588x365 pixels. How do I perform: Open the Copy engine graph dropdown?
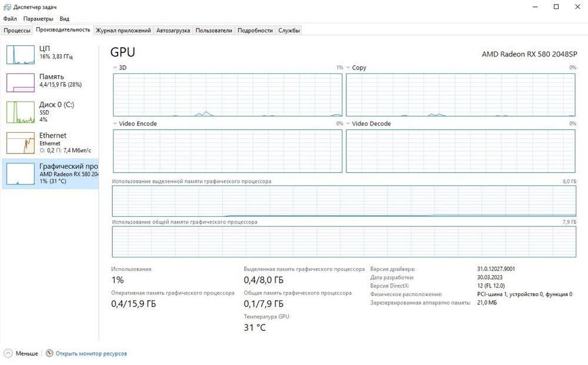tap(348, 68)
